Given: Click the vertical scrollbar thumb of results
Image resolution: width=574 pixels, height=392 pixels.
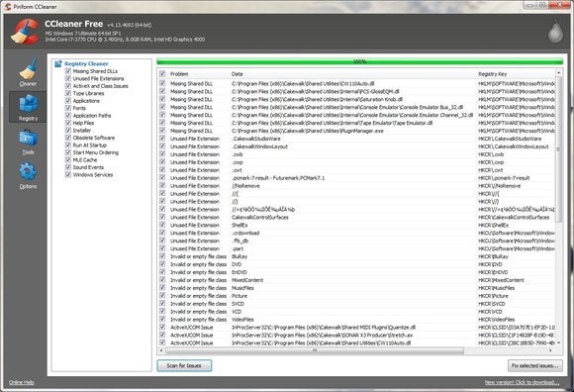Looking at the screenshot, I should pos(558,148).
